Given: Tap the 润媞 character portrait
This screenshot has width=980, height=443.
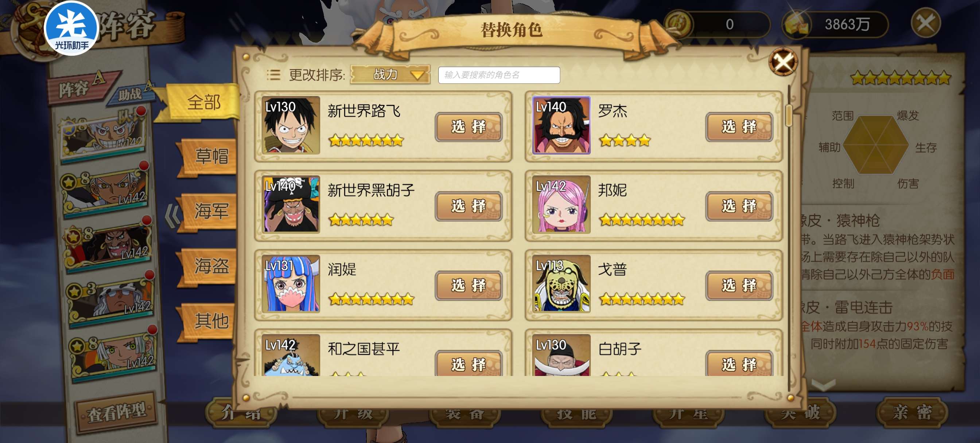Looking at the screenshot, I should pyautogui.click(x=291, y=284).
